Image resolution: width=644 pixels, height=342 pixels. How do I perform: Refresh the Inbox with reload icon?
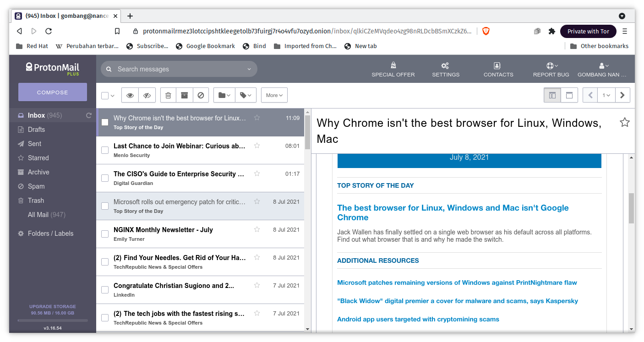89,115
